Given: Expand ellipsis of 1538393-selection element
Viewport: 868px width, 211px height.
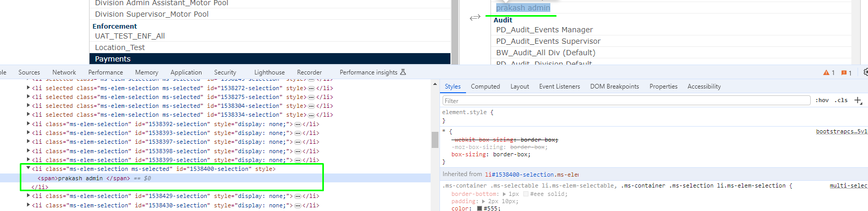Looking at the screenshot, I should click(x=298, y=133).
